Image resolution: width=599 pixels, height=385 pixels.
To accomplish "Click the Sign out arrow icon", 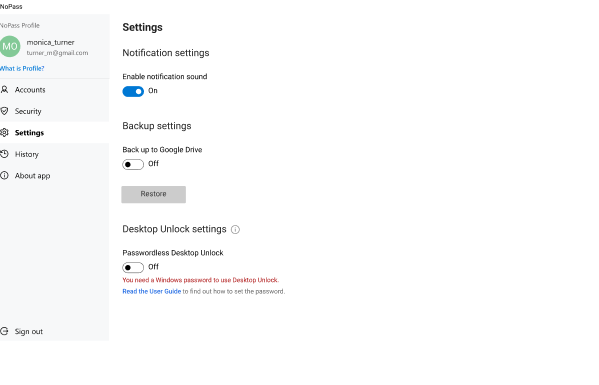I will (x=4, y=331).
